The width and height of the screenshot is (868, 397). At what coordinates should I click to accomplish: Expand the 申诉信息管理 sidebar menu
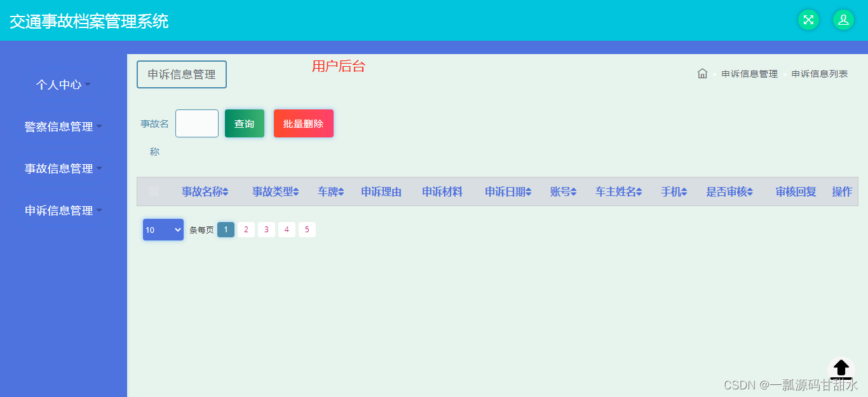point(64,211)
